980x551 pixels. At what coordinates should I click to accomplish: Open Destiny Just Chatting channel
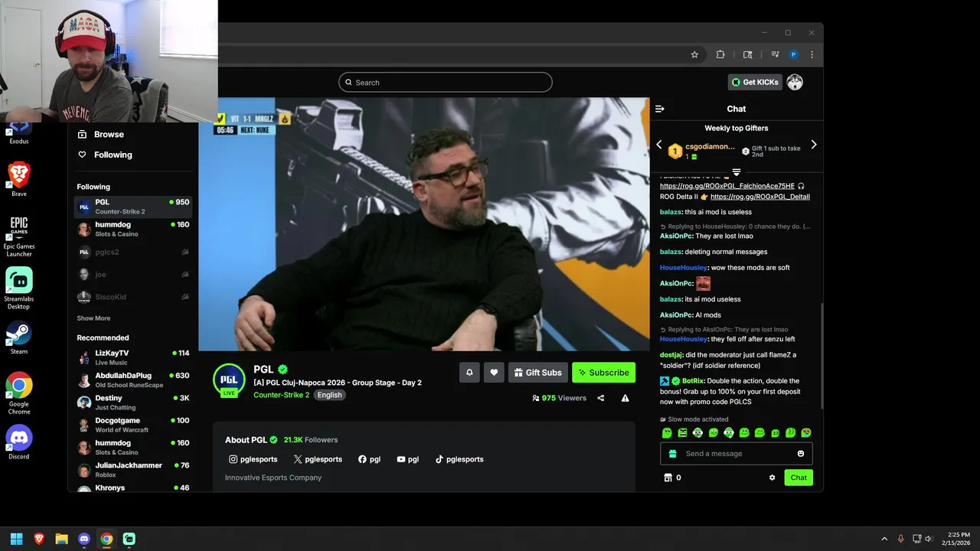pos(133,403)
